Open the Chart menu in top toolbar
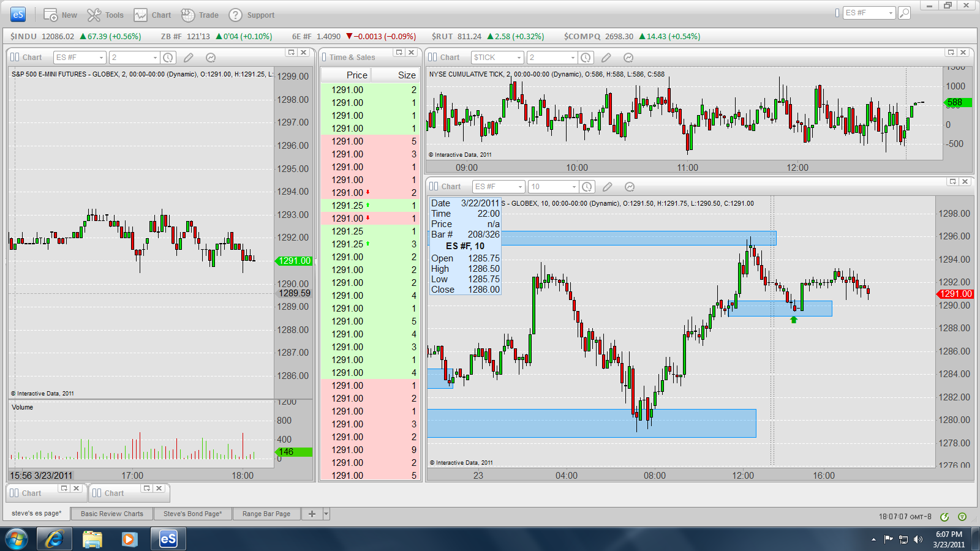Screen dimensions: 980x551 [x=153, y=15]
